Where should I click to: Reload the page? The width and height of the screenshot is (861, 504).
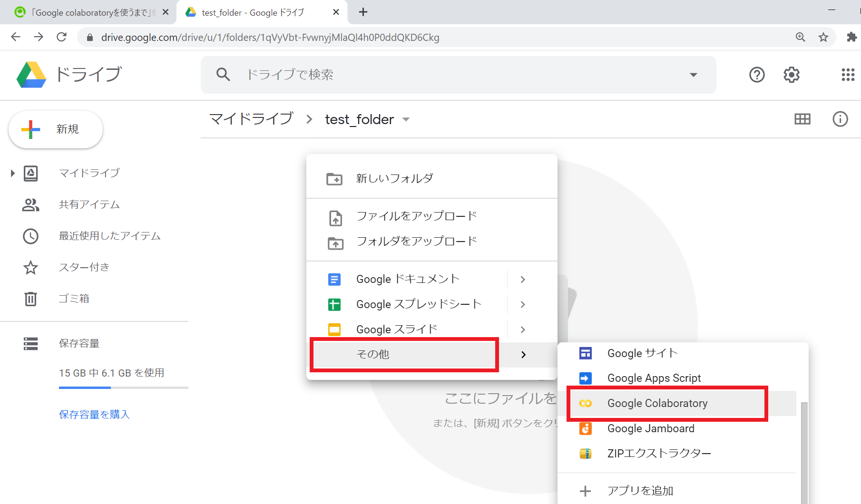[x=61, y=37]
